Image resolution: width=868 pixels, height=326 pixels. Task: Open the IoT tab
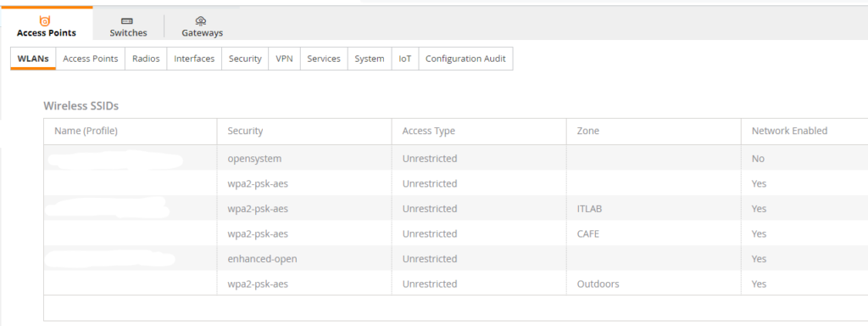(405, 59)
